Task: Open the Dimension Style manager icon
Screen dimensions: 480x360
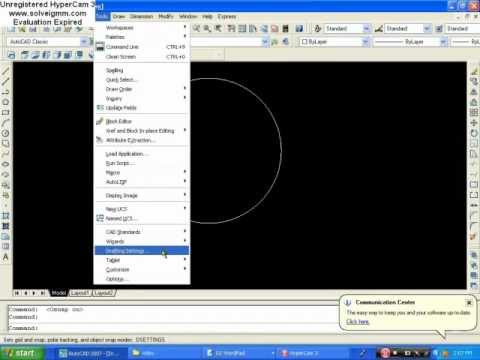Action: tap(378, 29)
